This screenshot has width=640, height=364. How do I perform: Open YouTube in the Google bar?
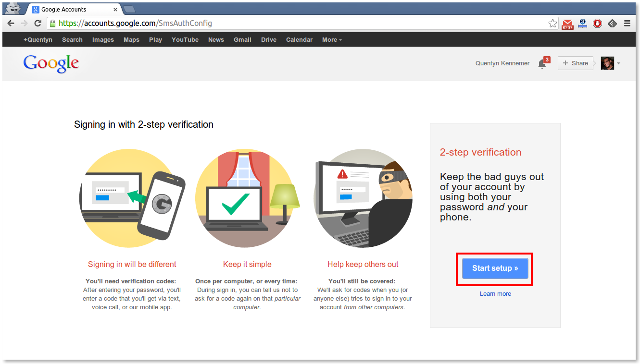185,40
